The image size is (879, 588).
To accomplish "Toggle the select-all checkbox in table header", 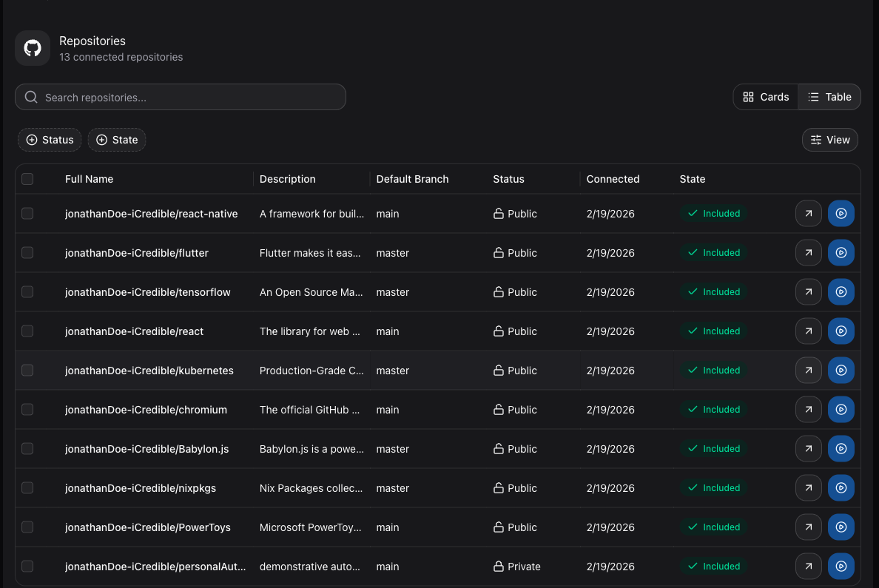I will (x=27, y=179).
